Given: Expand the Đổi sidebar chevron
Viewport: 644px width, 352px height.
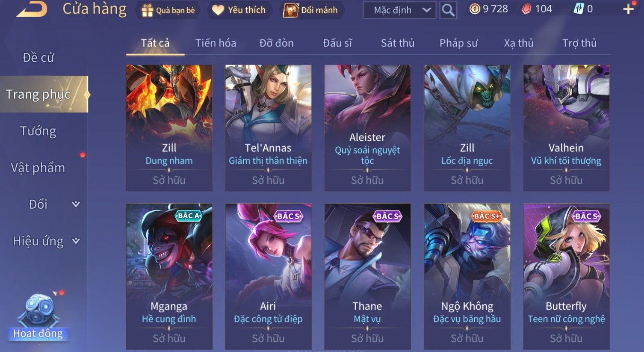Looking at the screenshot, I should point(76,204).
